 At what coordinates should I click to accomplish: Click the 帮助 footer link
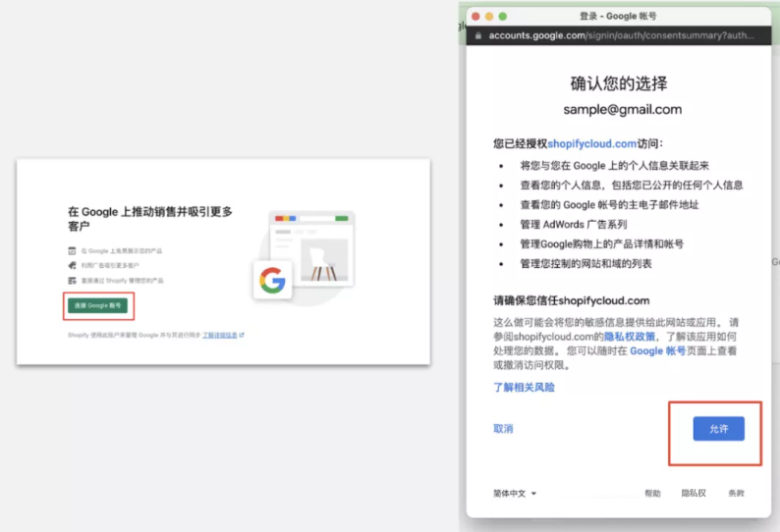click(x=652, y=493)
